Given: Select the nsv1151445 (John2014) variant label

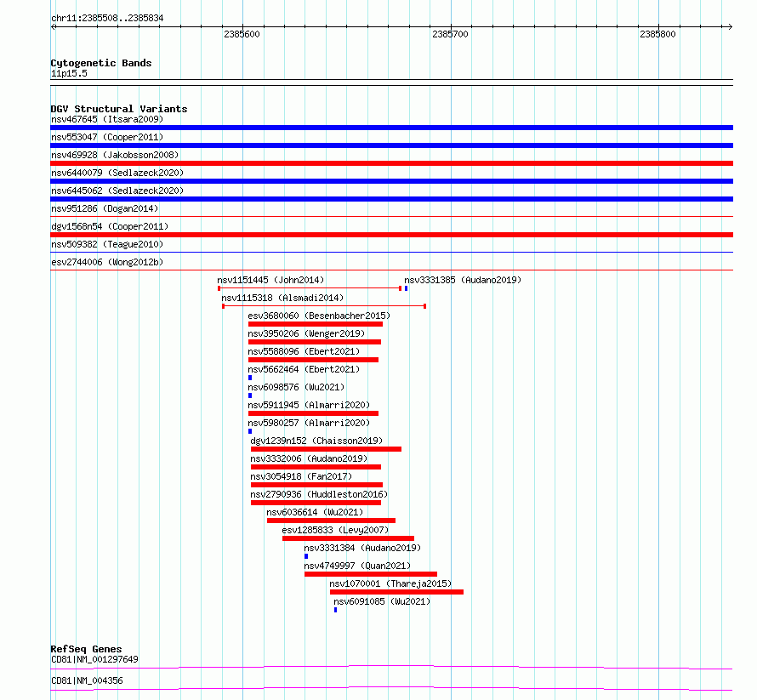Looking at the screenshot, I should coord(270,280).
